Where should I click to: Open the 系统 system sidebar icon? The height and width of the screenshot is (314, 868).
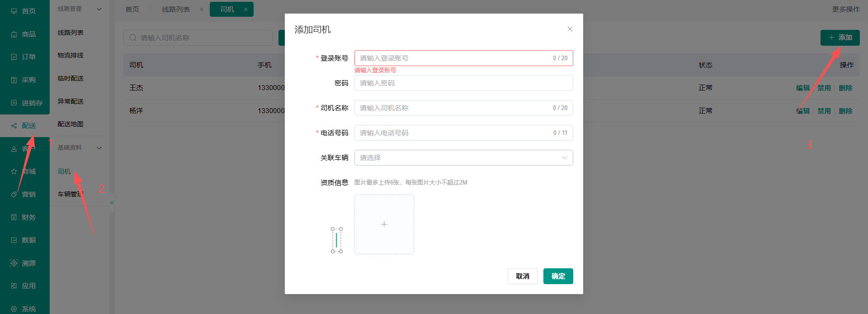click(14, 309)
